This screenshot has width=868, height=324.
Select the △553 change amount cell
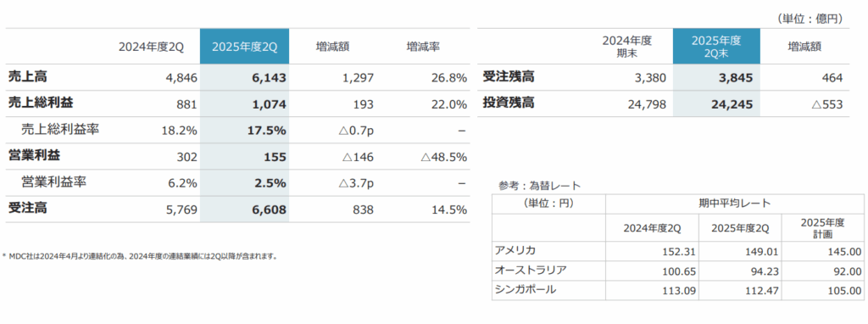point(825,104)
